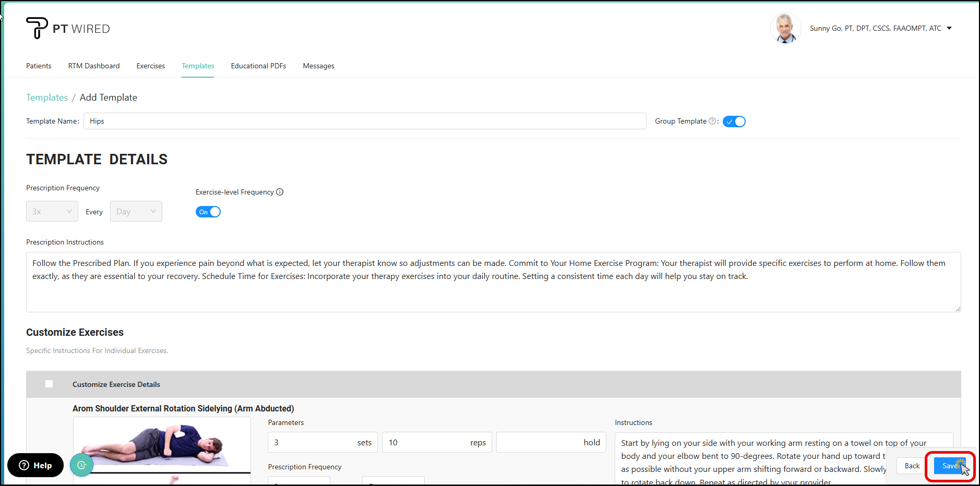The height and width of the screenshot is (486, 980).
Task: Click the Template Name input field
Action: click(365, 121)
